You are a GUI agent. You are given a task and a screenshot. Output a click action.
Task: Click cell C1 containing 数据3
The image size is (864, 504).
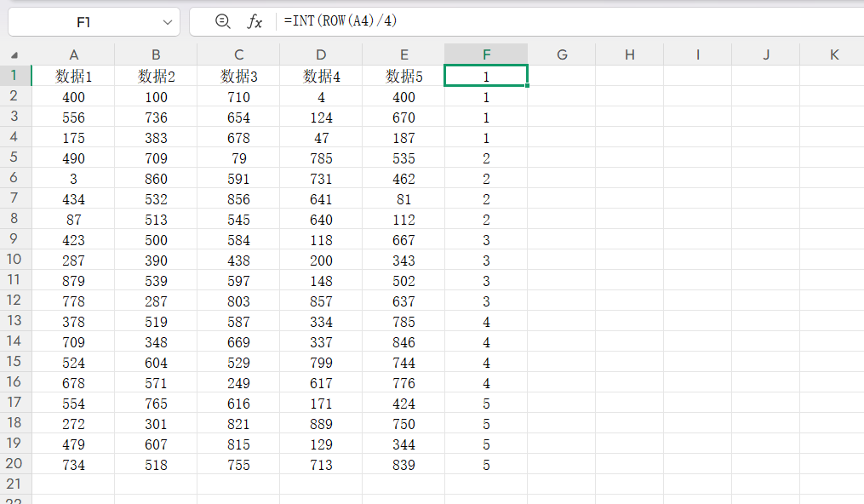tap(238, 77)
